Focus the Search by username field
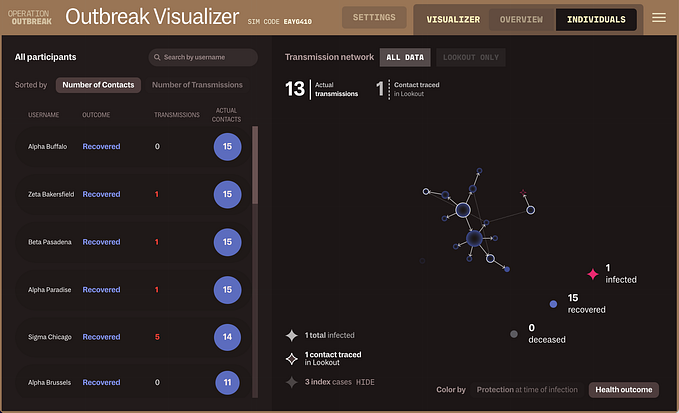The height and width of the screenshot is (413, 679). tap(203, 57)
